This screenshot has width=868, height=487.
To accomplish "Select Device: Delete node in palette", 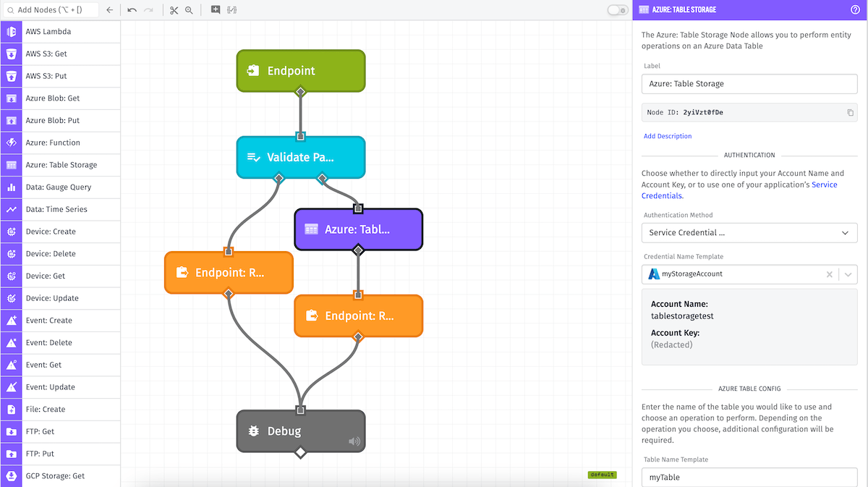I will 61,253.
